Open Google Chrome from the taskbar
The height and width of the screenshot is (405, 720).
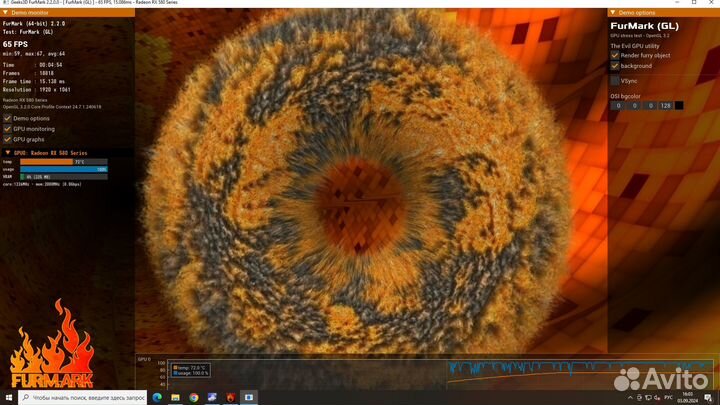(x=194, y=398)
